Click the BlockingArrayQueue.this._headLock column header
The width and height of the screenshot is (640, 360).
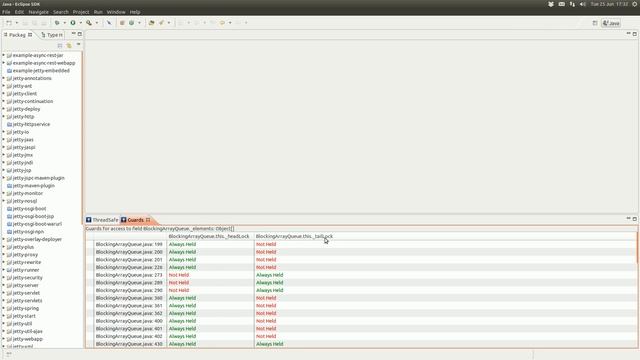(209, 236)
